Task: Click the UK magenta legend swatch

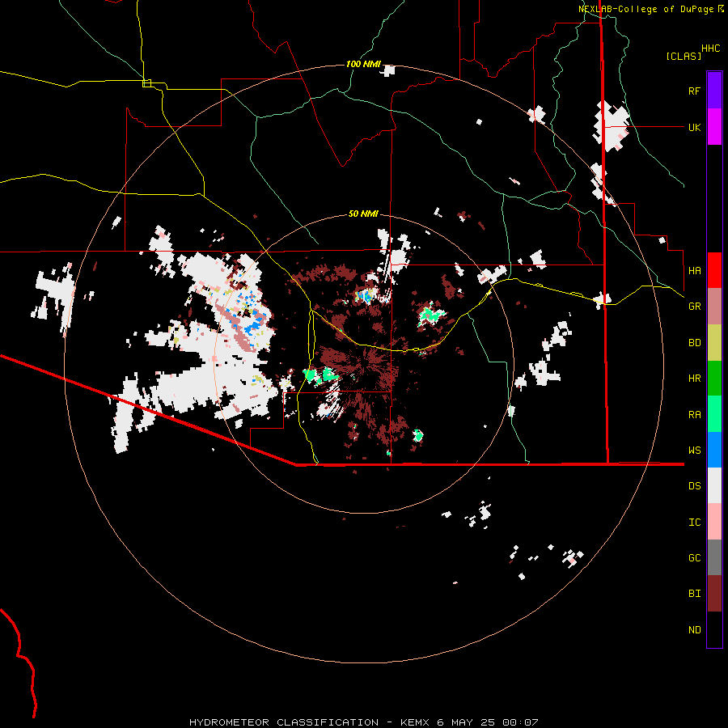Action: pyautogui.click(x=714, y=127)
